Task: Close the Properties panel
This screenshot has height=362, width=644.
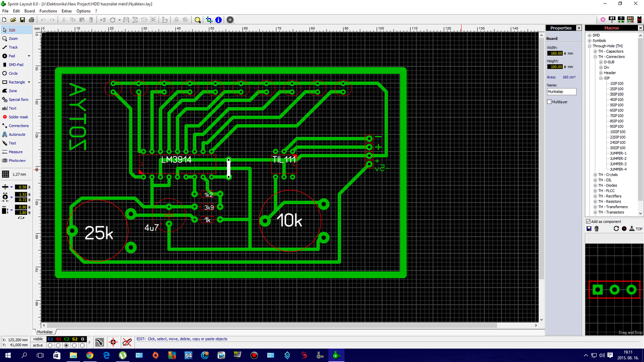Action: 579,28
